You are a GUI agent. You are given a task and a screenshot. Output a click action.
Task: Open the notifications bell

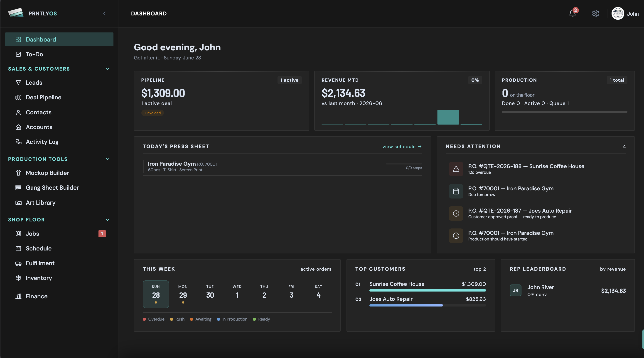[x=572, y=14]
